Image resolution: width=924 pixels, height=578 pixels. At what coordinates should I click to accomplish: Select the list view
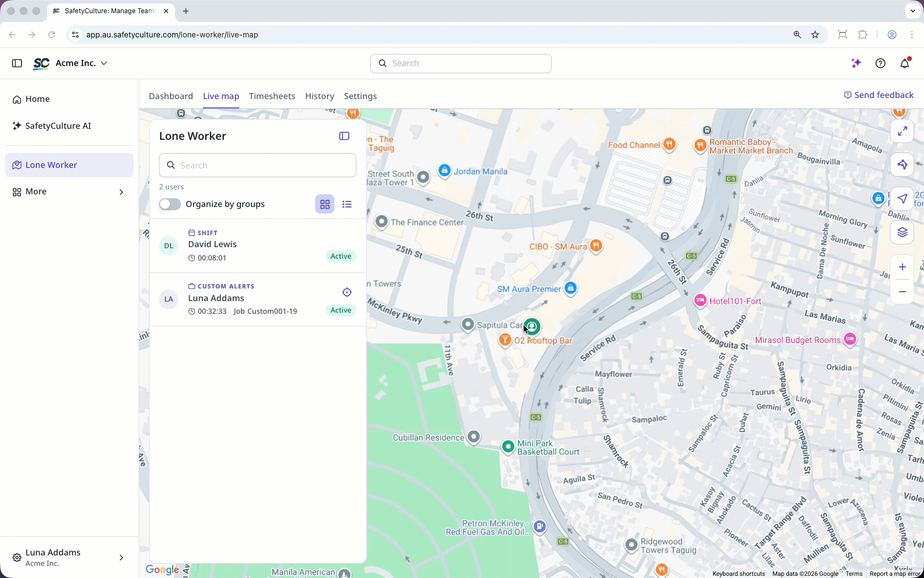click(347, 204)
